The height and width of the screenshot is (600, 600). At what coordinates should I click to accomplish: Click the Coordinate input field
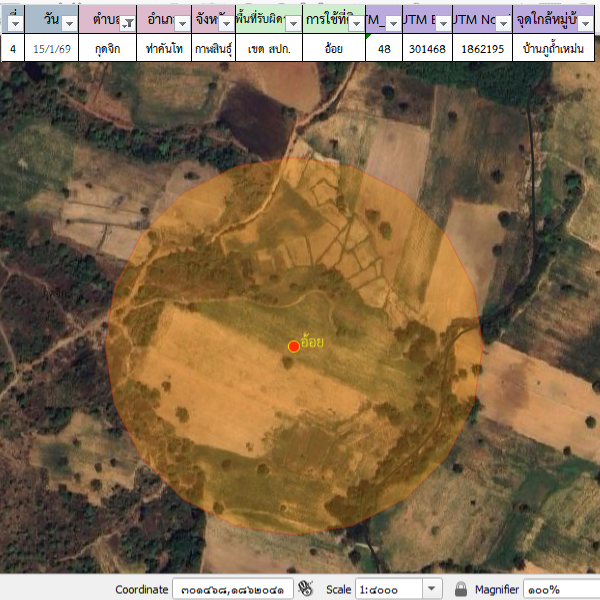[232, 589]
